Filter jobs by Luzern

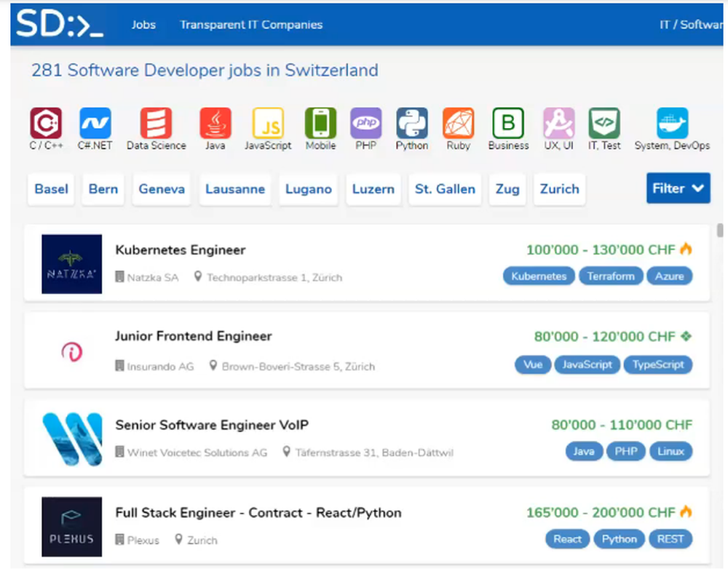pyautogui.click(x=373, y=189)
